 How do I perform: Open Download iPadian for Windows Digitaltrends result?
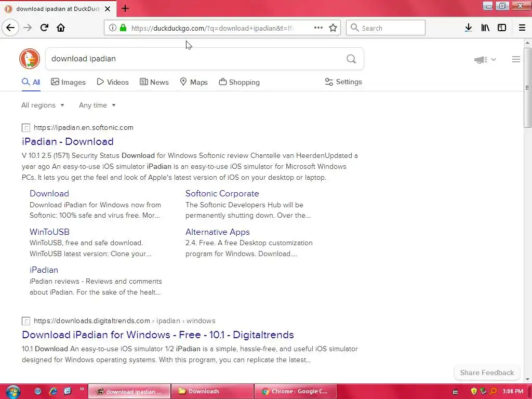coord(158,335)
